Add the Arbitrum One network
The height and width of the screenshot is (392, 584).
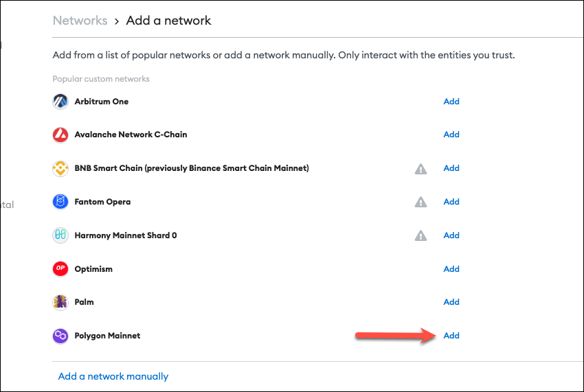coord(451,101)
